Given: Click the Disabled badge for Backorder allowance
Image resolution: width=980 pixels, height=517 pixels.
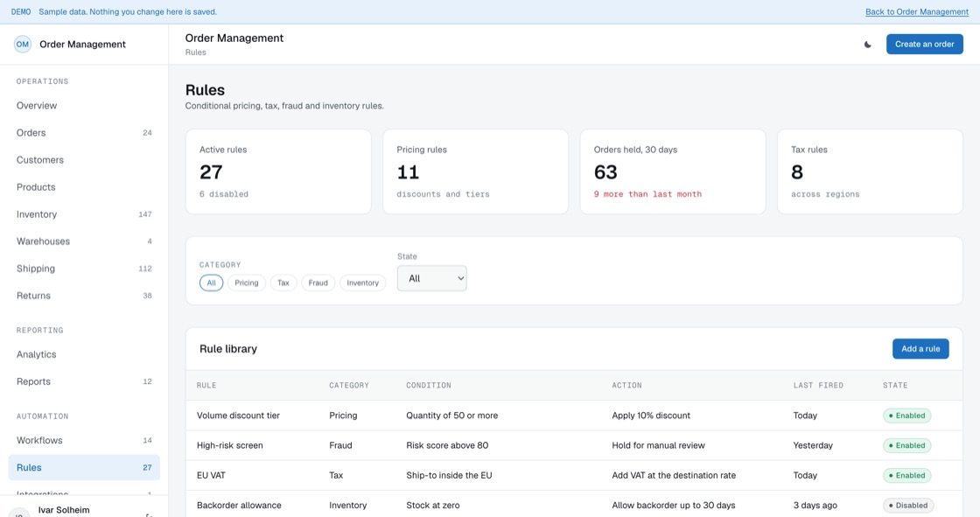Looking at the screenshot, I should click(x=908, y=505).
